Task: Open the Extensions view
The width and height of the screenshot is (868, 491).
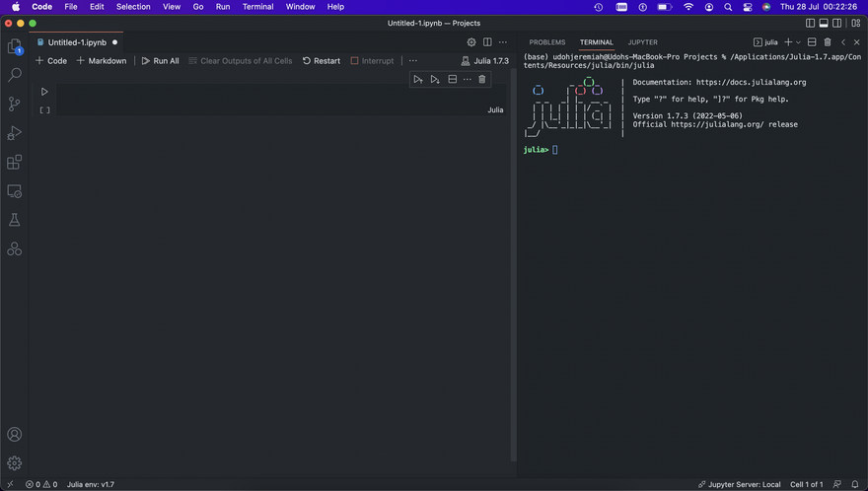Action: click(x=15, y=162)
